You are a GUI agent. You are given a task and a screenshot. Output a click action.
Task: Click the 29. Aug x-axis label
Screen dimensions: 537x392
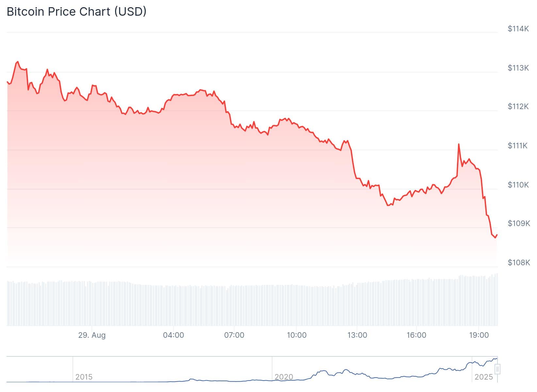(x=92, y=335)
